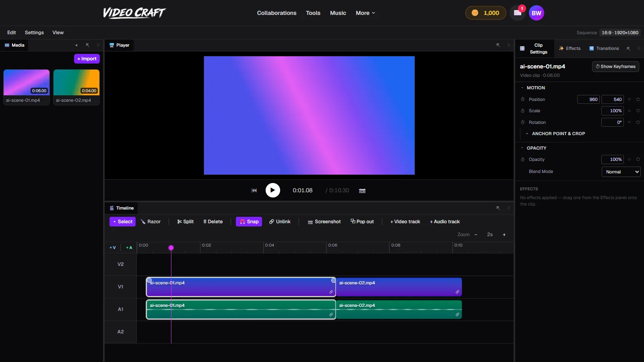Image resolution: width=644 pixels, height=362 pixels.
Task: Reset Opacity value
Action: click(638, 159)
